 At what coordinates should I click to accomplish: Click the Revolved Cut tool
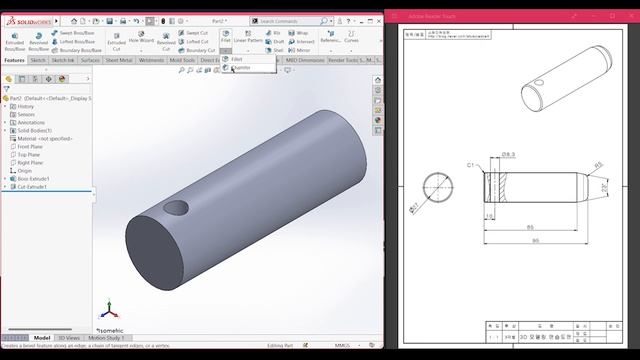[166, 42]
